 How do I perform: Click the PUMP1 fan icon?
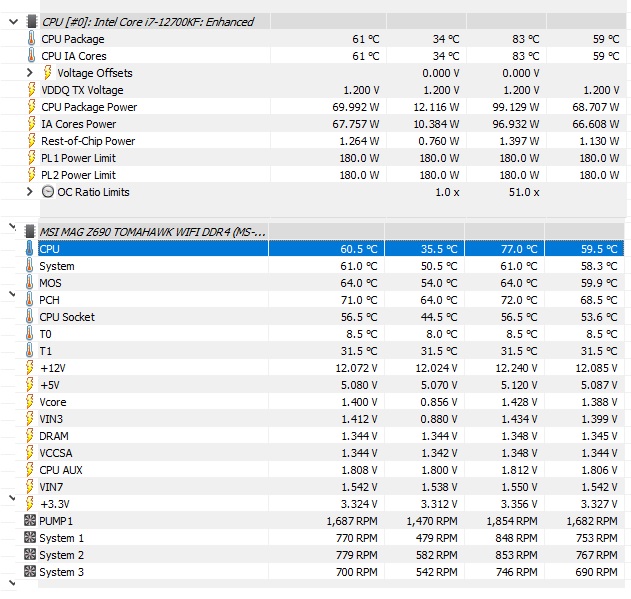coord(30,521)
